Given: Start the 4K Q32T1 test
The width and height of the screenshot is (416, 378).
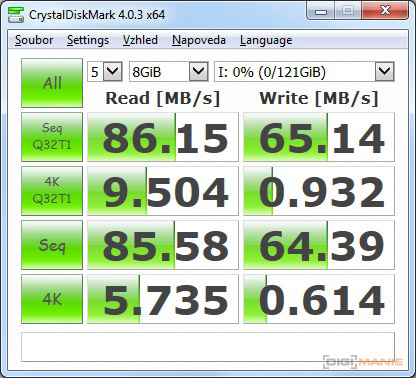Looking at the screenshot, I should (52, 191).
